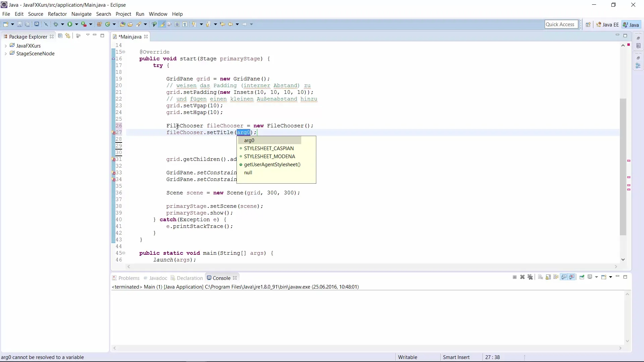Click the Back navigation arrow icon
The width and height of the screenshot is (644, 362).
tap(230, 24)
